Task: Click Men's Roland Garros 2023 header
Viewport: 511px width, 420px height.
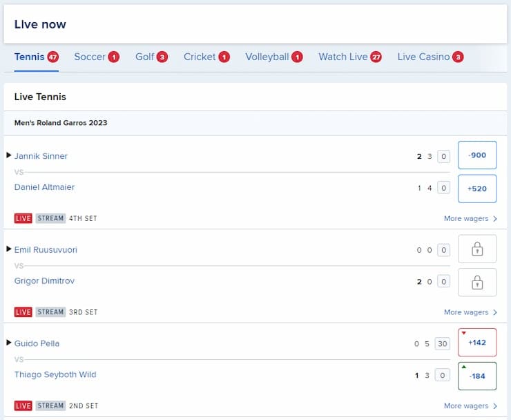Action: coord(61,123)
